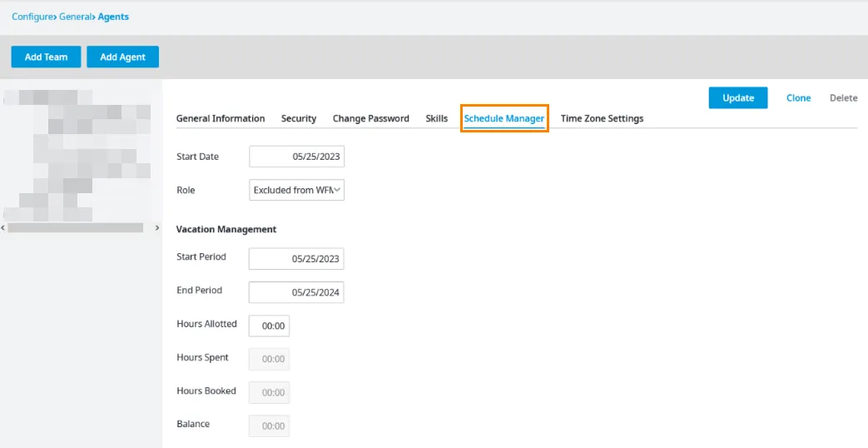Switch to the General Information tab
Screen dimensions: 868x448
[221, 118]
